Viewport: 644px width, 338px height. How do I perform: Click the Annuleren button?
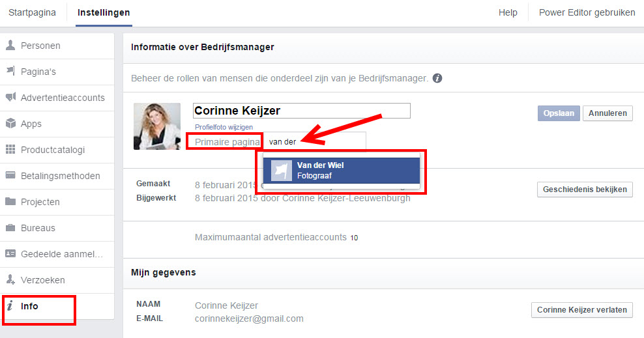(x=607, y=113)
